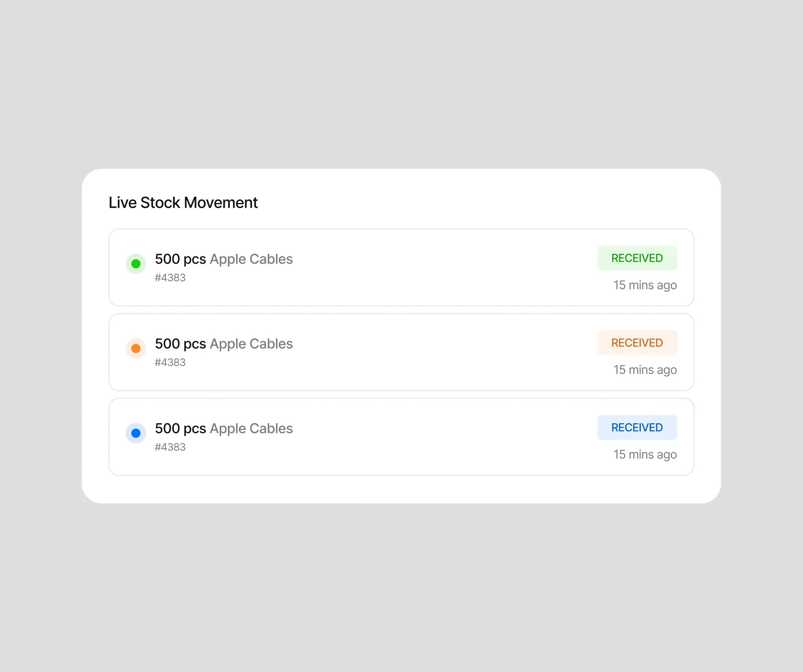803x672 pixels.
Task: Click Apple Cables text in orange-dot row
Action: pos(251,344)
